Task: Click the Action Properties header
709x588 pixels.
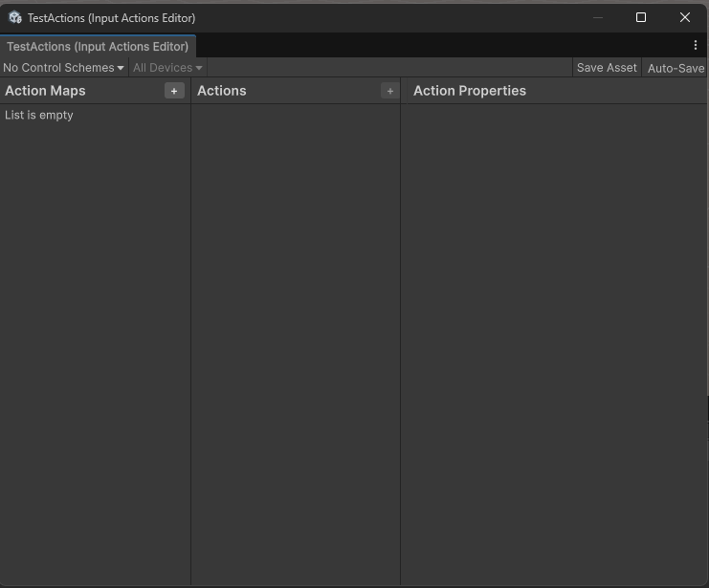Action: (470, 91)
